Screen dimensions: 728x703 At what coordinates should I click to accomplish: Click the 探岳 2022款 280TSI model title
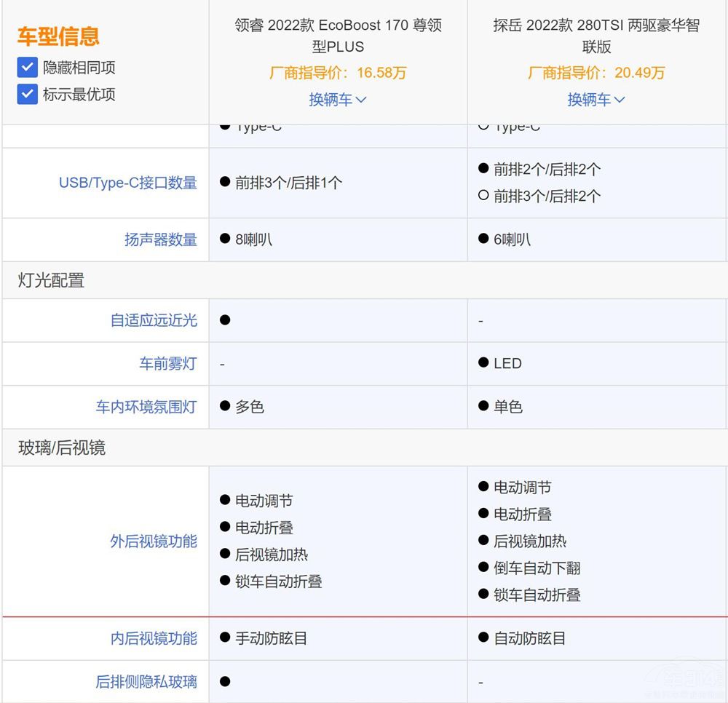click(596, 36)
